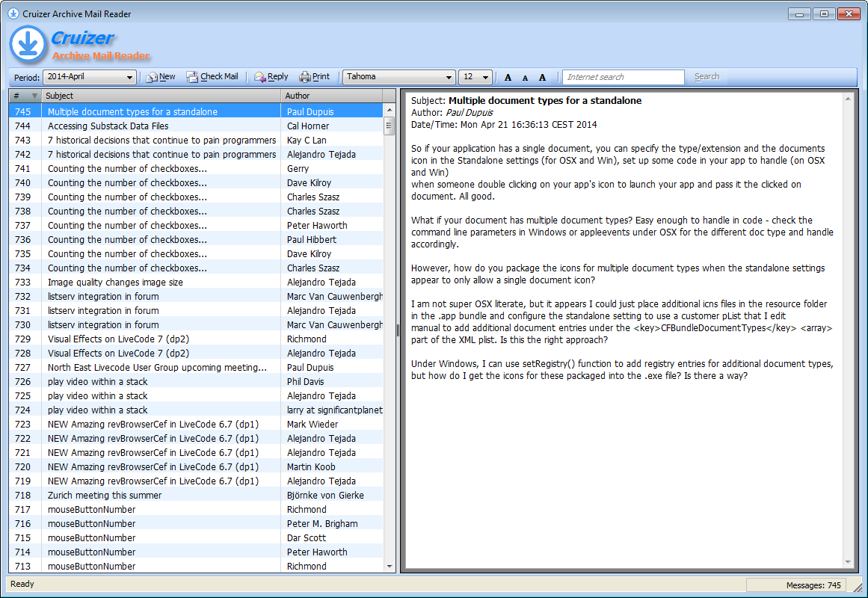Click the first bold A font icon
The height and width of the screenshot is (598, 868).
point(508,78)
